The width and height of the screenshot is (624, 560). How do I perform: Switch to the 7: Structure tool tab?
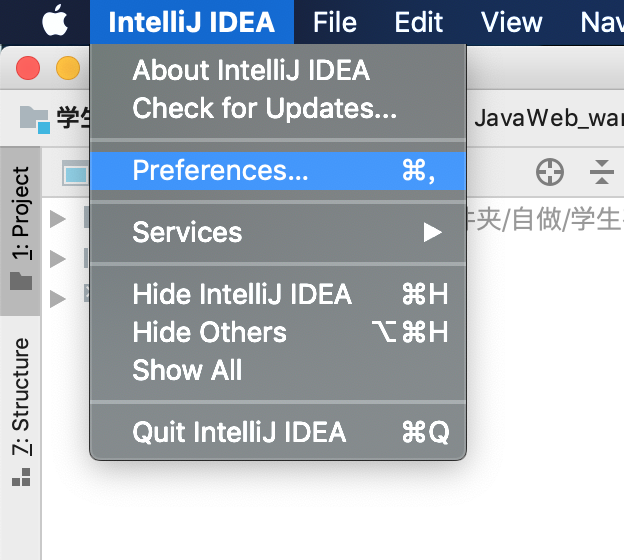[21, 395]
